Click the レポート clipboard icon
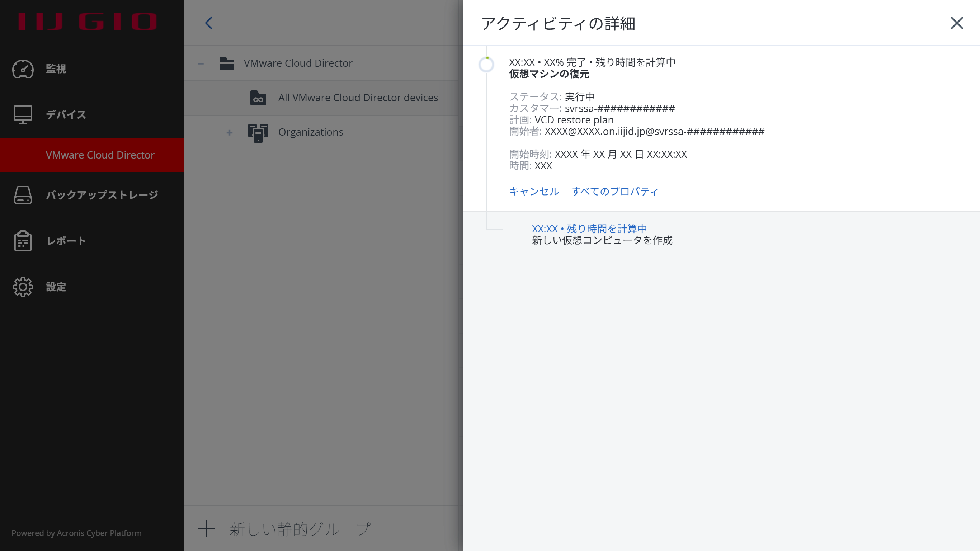 point(23,241)
